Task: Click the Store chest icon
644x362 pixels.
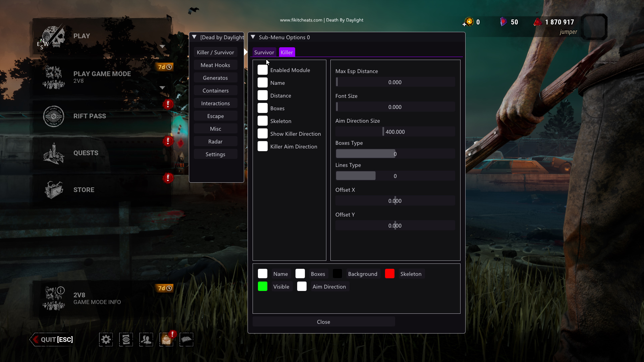Action: [x=54, y=190]
